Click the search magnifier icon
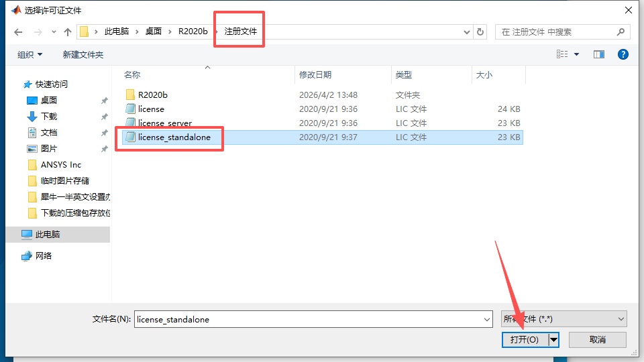Screen dimensions: 644x362 (x=621, y=32)
